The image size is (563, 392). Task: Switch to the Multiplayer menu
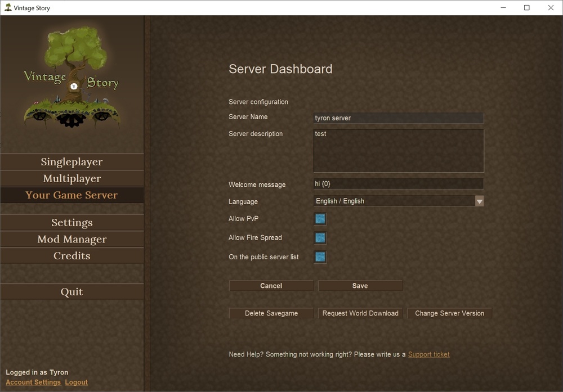click(72, 178)
